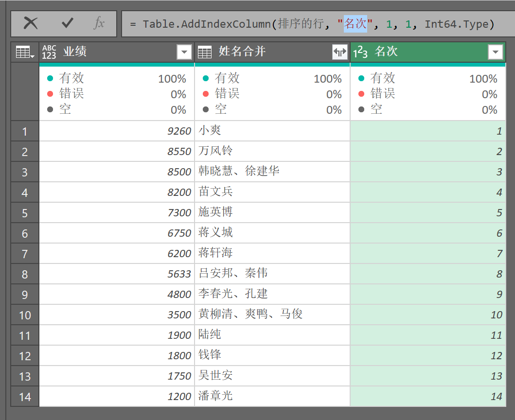Image resolution: width=515 pixels, height=420 pixels.
Task: Click cell with value 4800
Action: pos(117,295)
